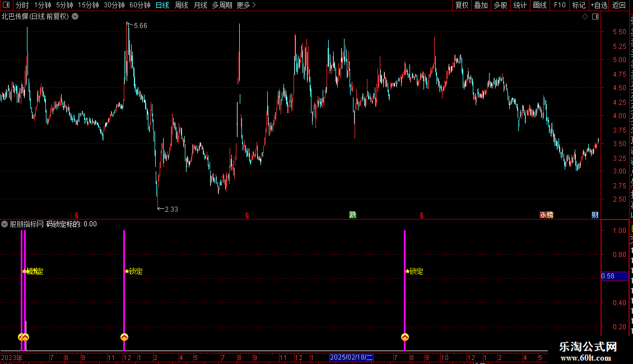The image size is (633, 364).
Task: Click the 2025/02/18 date marker on the timeline
Action: (351, 357)
